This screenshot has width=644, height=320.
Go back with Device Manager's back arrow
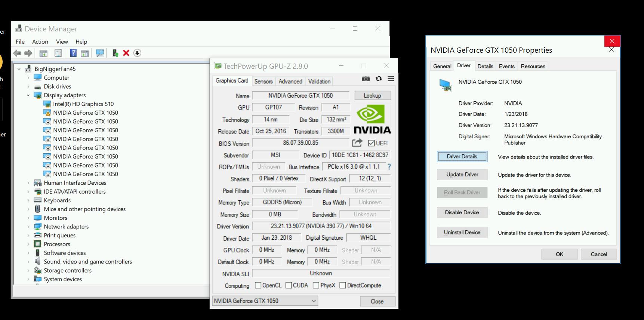tap(17, 53)
